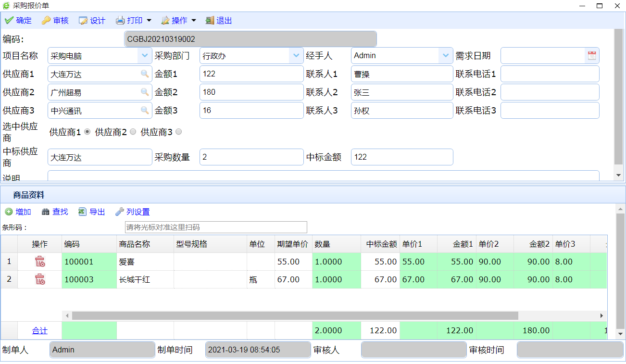
Task: Expand the 经手人 dropdown
Action: click(x=446, y=55)
